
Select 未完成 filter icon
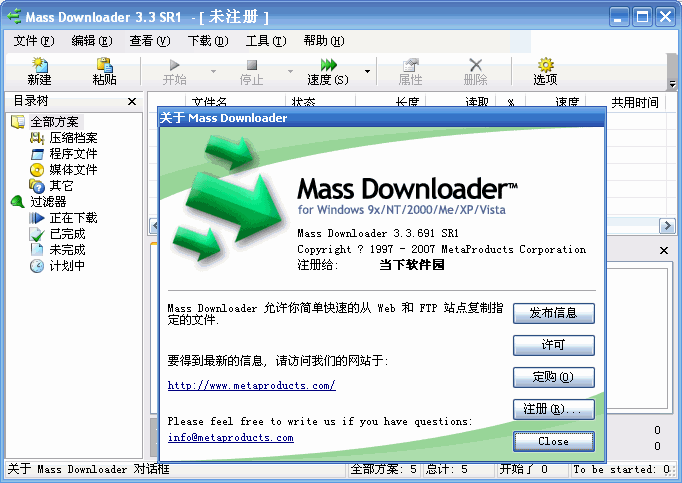(x=37, y=250)
